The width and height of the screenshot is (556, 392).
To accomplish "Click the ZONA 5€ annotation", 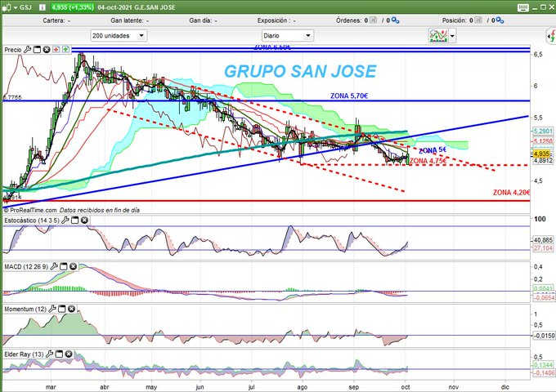I will click(x=433, y=150).
